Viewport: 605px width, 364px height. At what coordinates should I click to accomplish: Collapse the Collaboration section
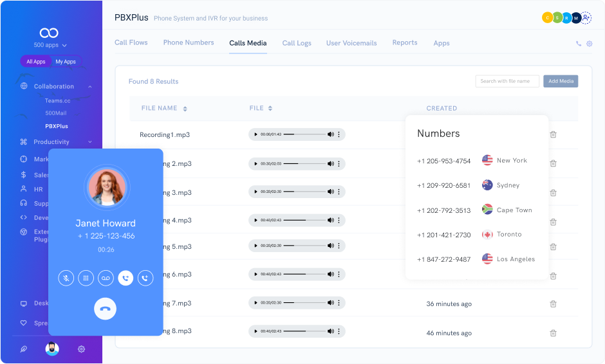tap(89, 86)
